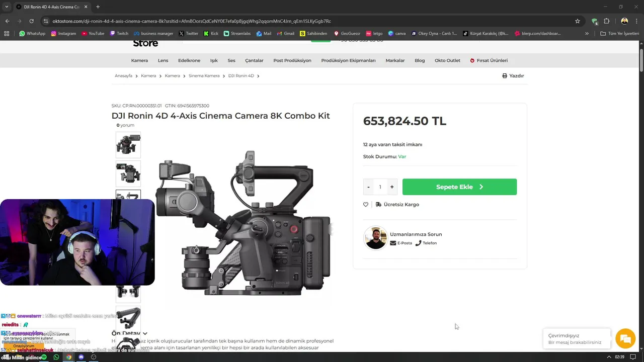This screenshot has width=644, height=362.
Task: Open the Işık menu
Action: pyautogui.click(x=214, y=60)
